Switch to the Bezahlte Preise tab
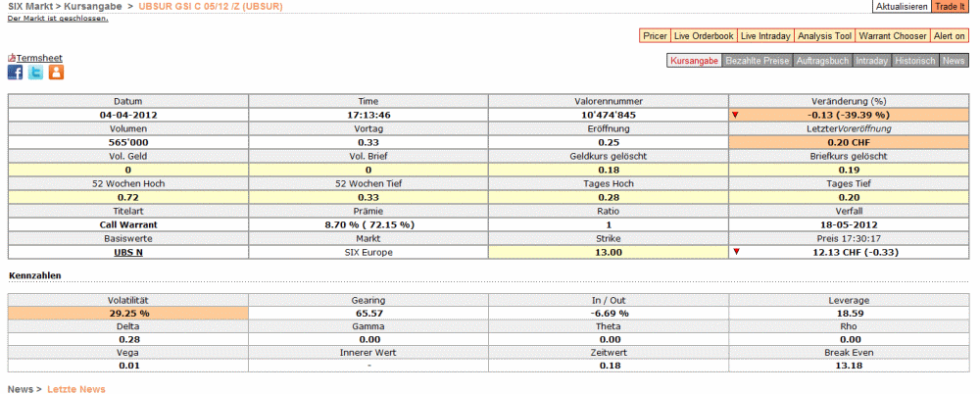This screenshot has height=394, width=980. (757, 61)
